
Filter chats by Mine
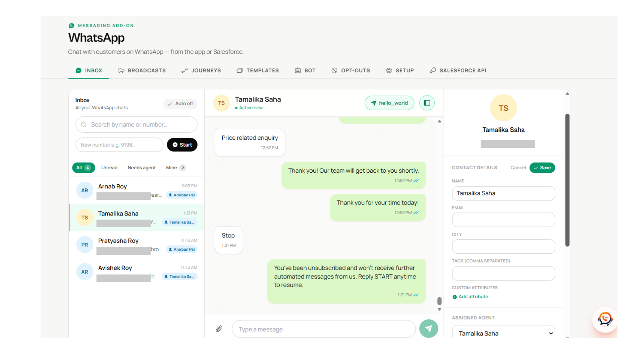(x=176, y=168)
